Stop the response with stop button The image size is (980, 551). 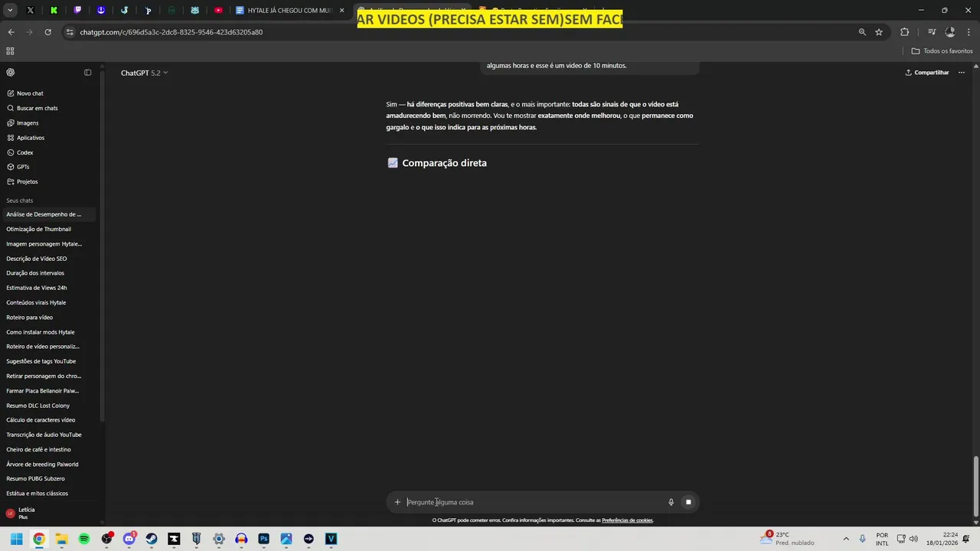tap(688, 502)
